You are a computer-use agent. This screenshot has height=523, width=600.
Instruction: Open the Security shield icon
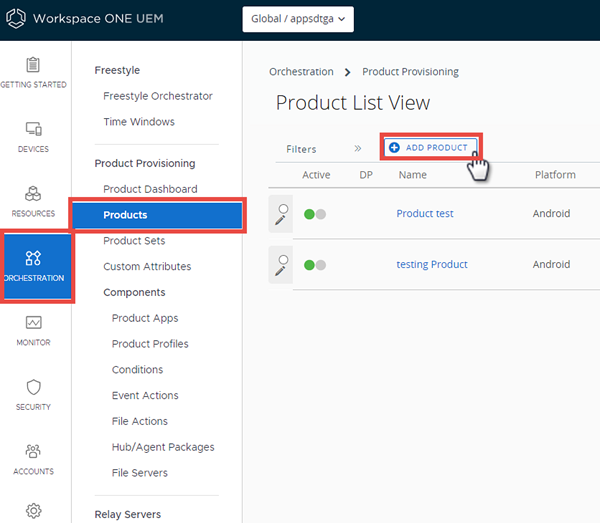[33, 387]
